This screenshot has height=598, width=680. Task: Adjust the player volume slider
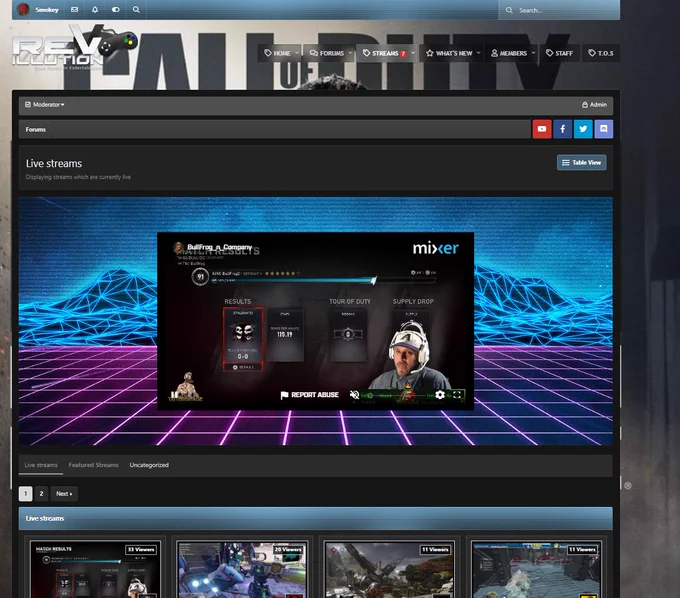click(398, 395)
